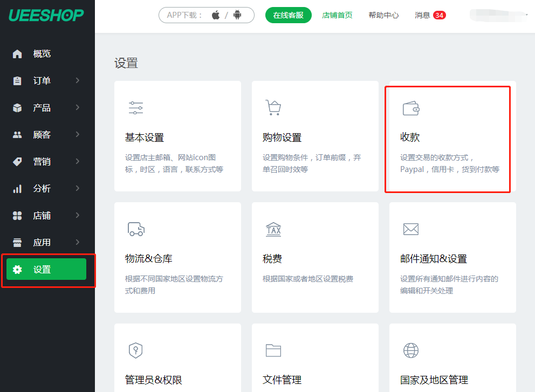Open the 管理员&权限 card title
This screenshot has height=392, width=535.
tap(154, 380)
